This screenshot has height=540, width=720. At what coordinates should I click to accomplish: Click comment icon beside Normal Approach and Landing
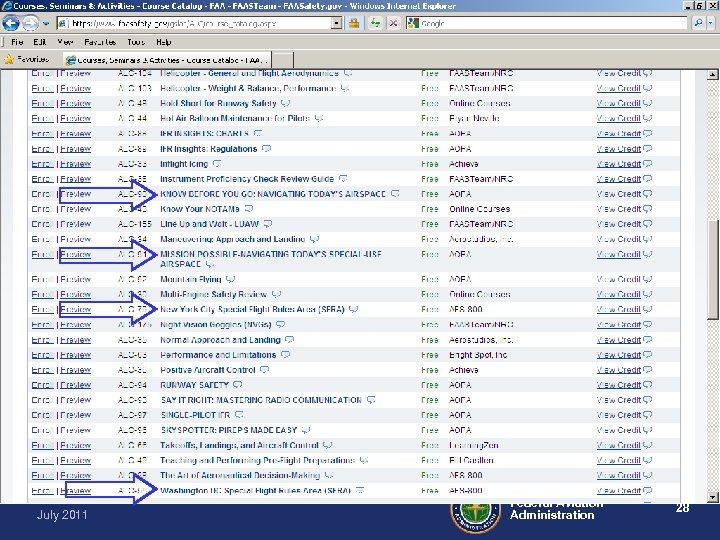click(x=289, y=340)
